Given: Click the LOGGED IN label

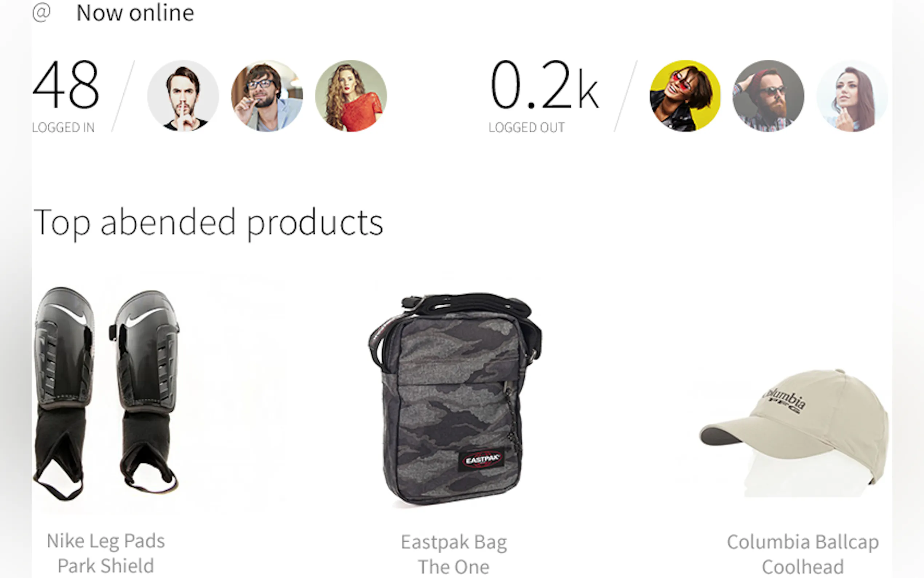Looking at the screenshot, I should click(63, 127).
